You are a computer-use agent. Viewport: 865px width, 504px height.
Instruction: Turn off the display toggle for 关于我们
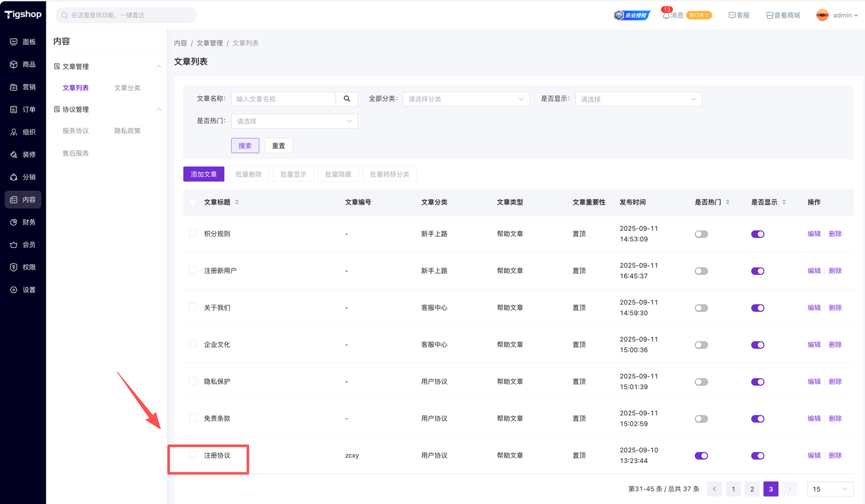pyautogui.click(x=757, y=308)
